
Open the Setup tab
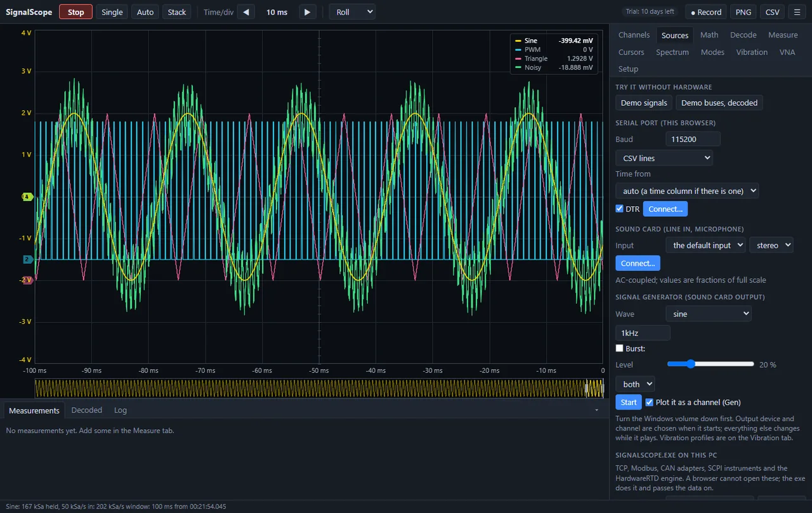click(x=628, y=68)
